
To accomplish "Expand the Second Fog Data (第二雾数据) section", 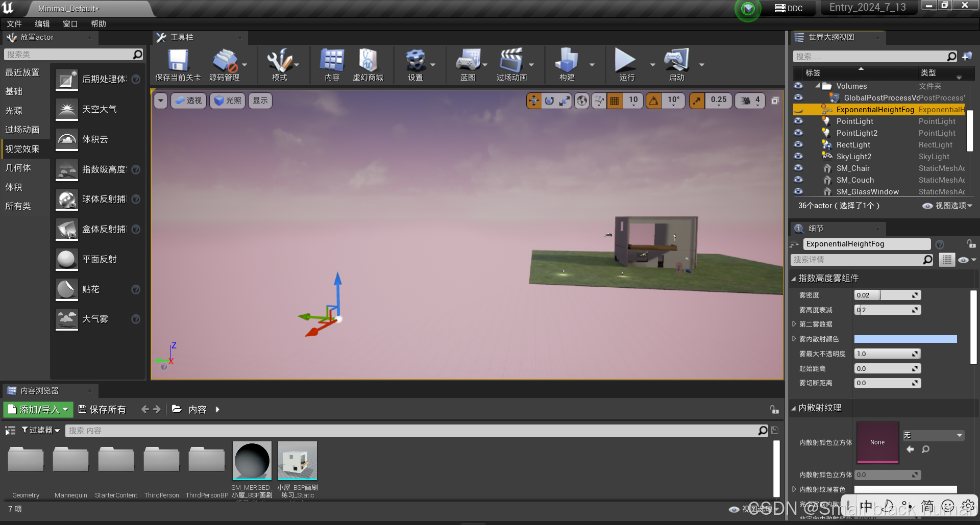I will pos(794,324).
